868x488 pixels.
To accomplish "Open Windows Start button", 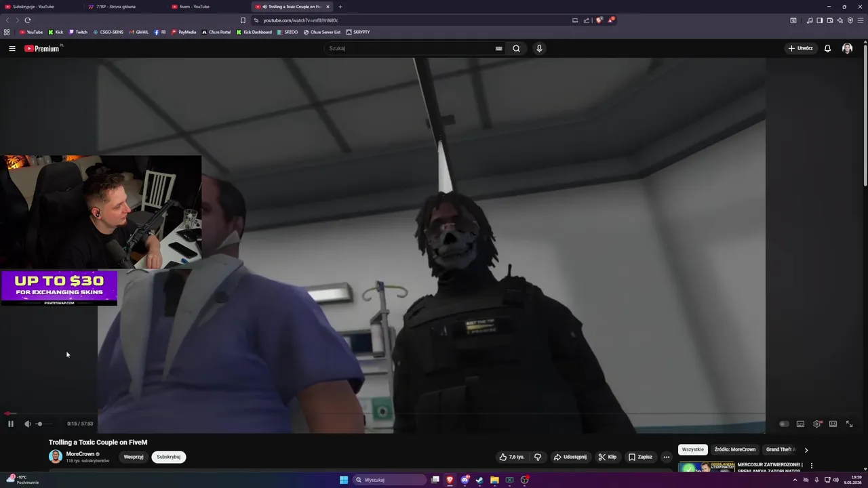I will [x=344, y=480].
